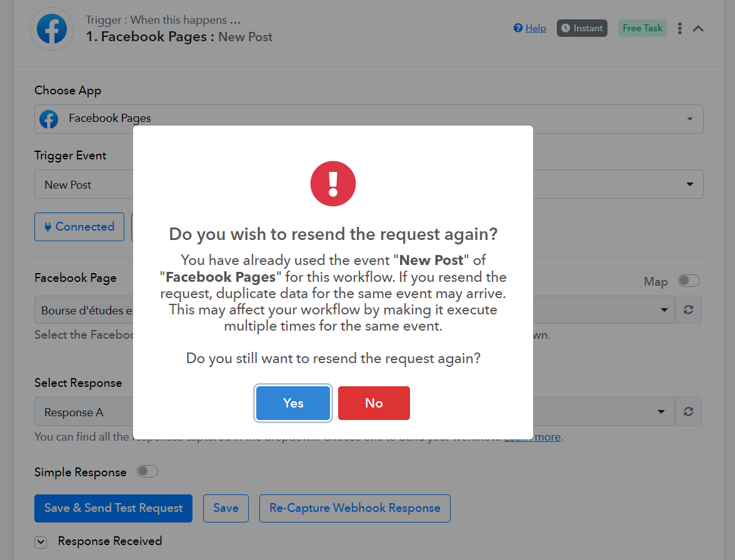Image resolution: width=735 pixels, height=560 pixels.
Task: Click the red exclamation warning icon
Action: [333, 184]
